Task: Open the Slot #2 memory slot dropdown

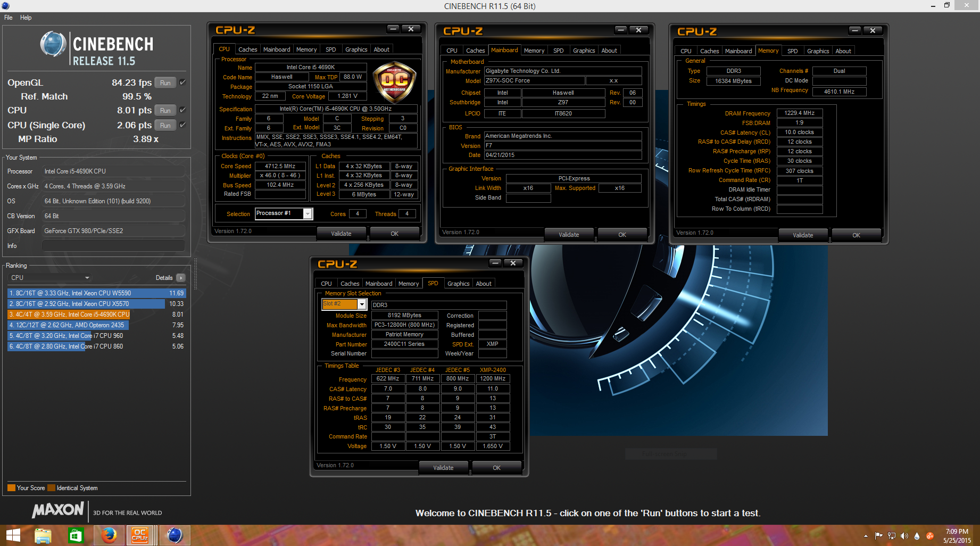Action: click(x=362, y=304)
